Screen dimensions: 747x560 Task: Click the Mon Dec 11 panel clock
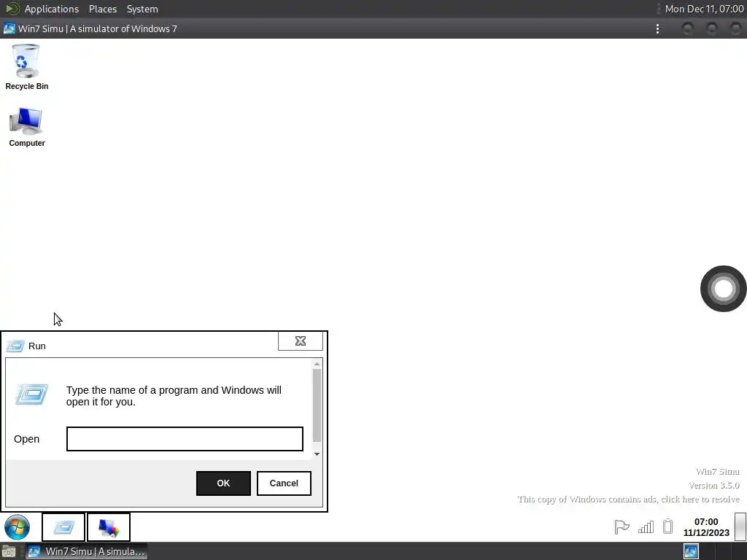click(x=704, y=9)
